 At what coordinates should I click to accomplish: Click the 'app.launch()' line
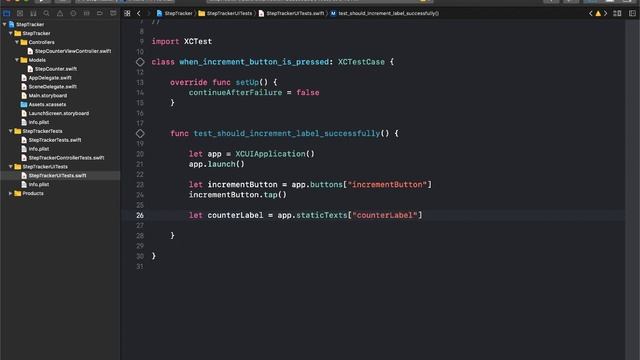(x=216, y=164)
